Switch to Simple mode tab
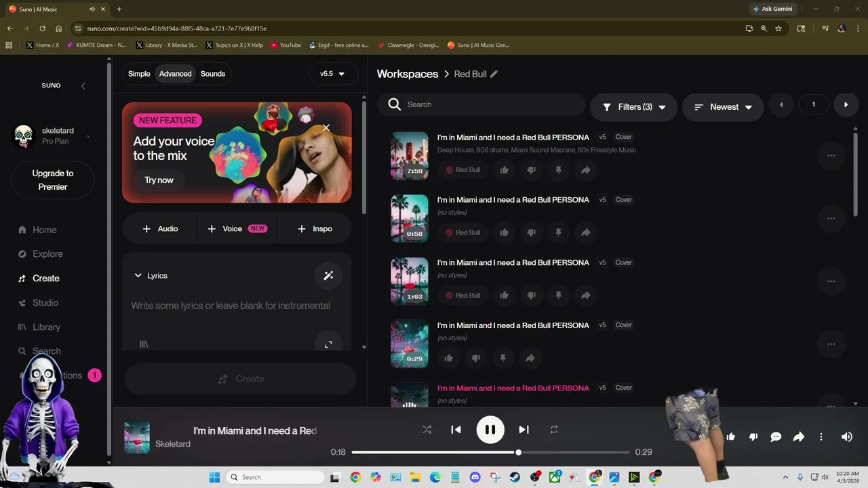Screen dimensions: 868x488 (139, 74)
